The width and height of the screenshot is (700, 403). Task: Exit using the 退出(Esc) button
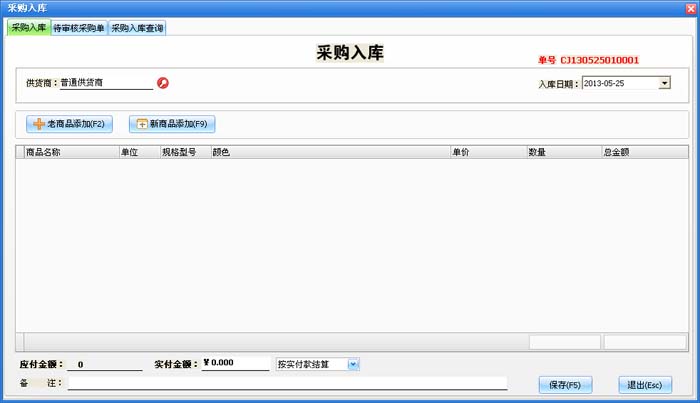[645, 385]
